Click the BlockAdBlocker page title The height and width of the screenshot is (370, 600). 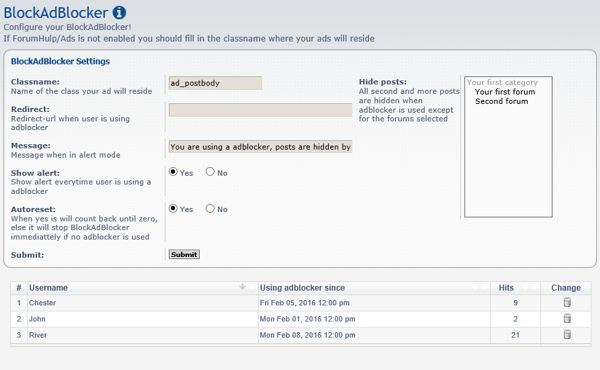click(56, 13)
